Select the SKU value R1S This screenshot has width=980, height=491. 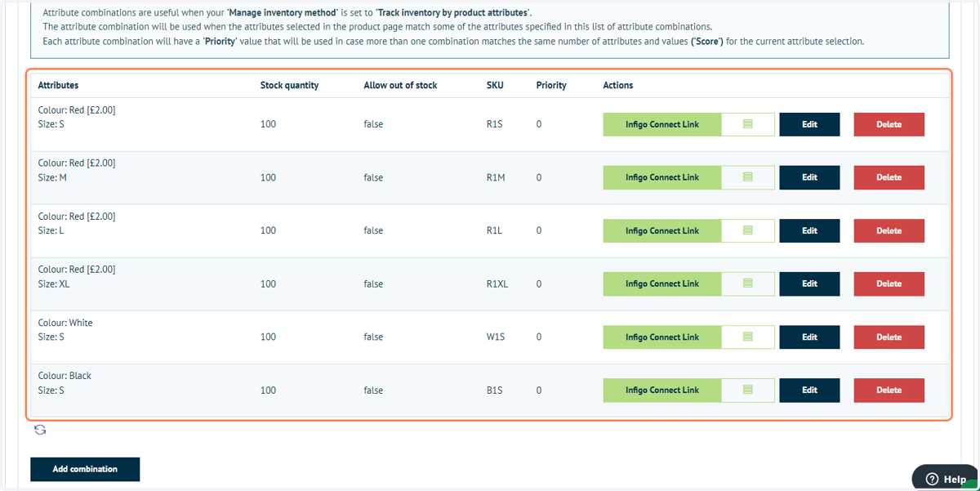[x=494, y=124]
